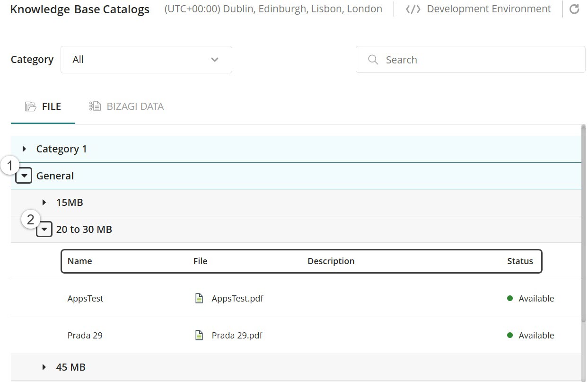
Task: Select the Prada 29 catalog entry
Action: [85, 335]
